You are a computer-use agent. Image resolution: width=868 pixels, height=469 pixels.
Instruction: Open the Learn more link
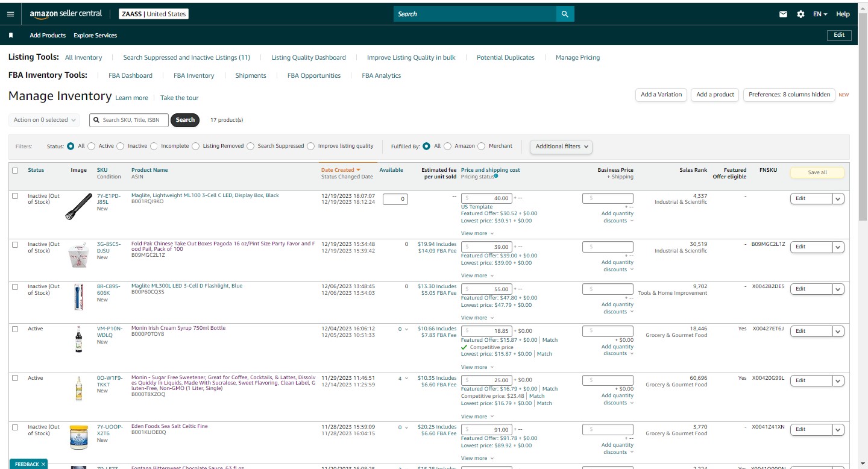coord(131,98)
